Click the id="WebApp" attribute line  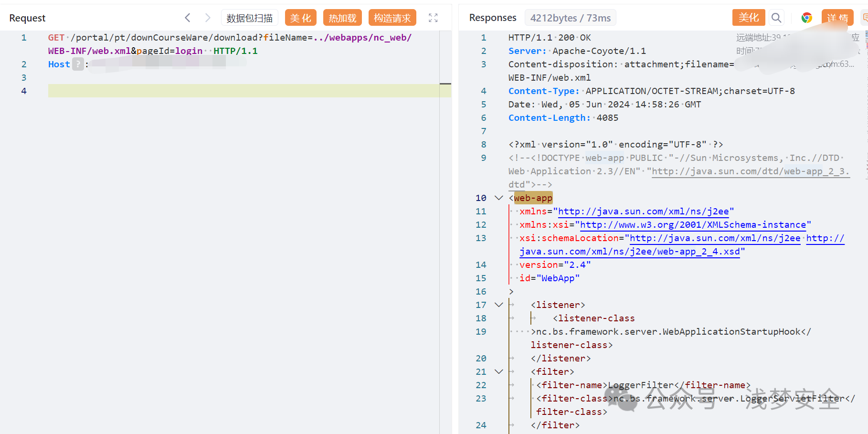tap(550, 278)
